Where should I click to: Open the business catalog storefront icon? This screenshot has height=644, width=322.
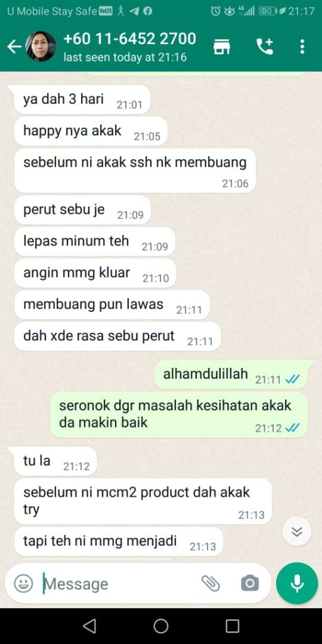222,47
